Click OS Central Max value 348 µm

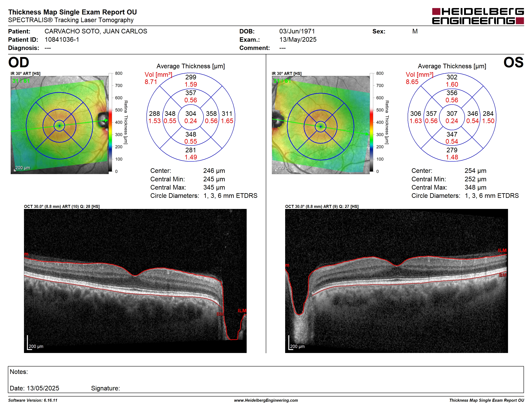(476, 188)
